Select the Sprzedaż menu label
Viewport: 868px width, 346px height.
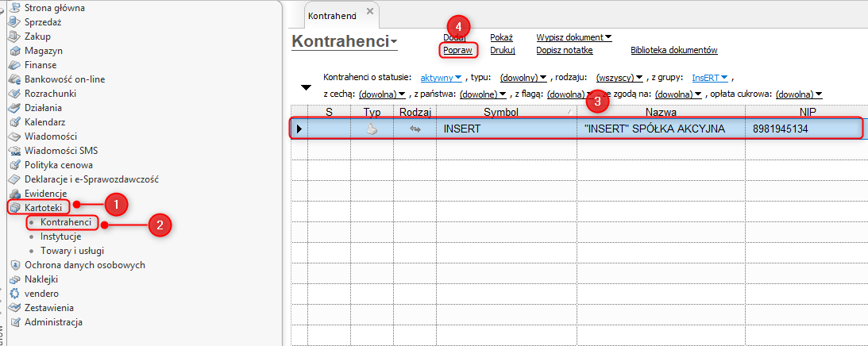(43, 22)
